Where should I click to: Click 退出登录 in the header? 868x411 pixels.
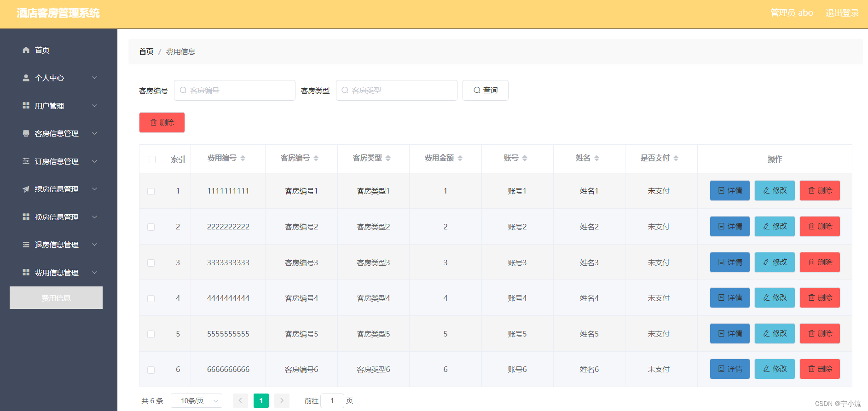pyautogui.click(x=842, y=13)
